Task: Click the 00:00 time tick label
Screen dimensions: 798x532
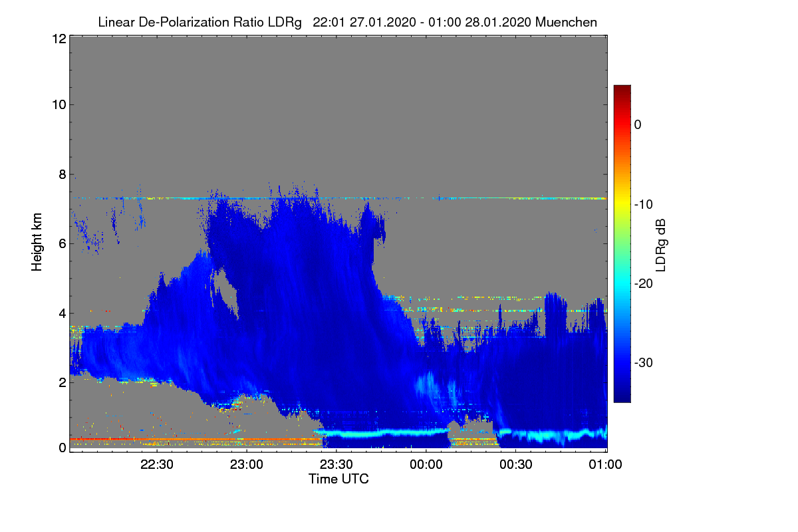Action: (426, 465)
